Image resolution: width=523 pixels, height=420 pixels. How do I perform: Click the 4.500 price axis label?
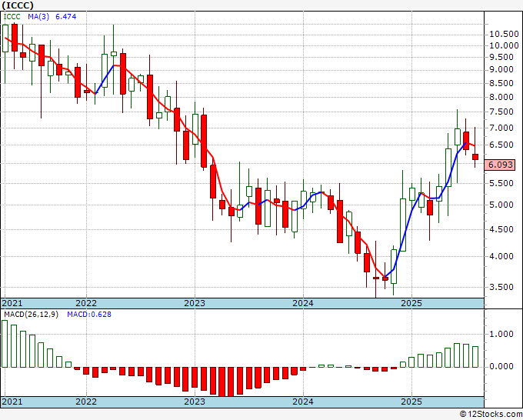501,229
